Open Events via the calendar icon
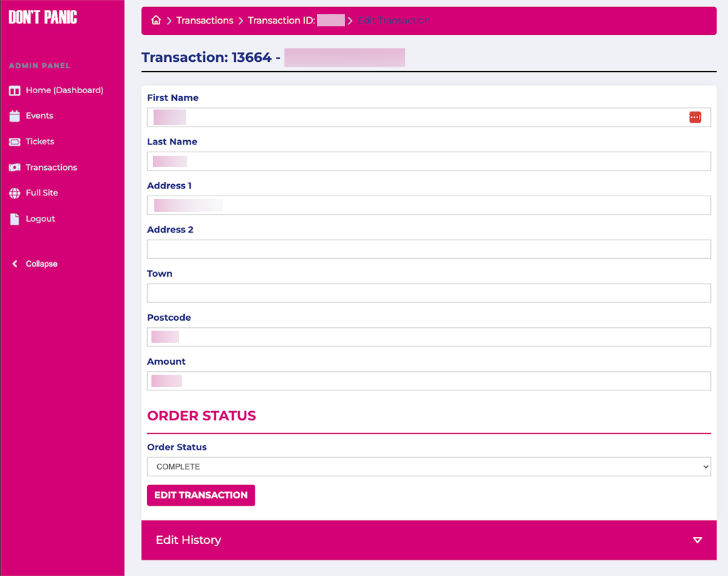The width and height of the screenshot is (728, 576). pyautogui.click(x=15, y=116)
